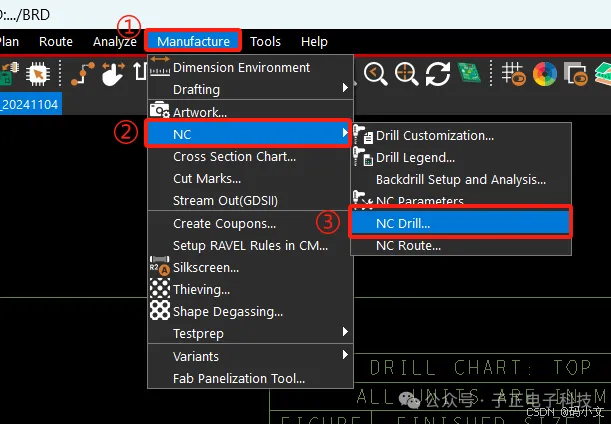Screen dimensions: 611x424
Task: Switch to the _20241104 design tab
Action: point(30,104)
